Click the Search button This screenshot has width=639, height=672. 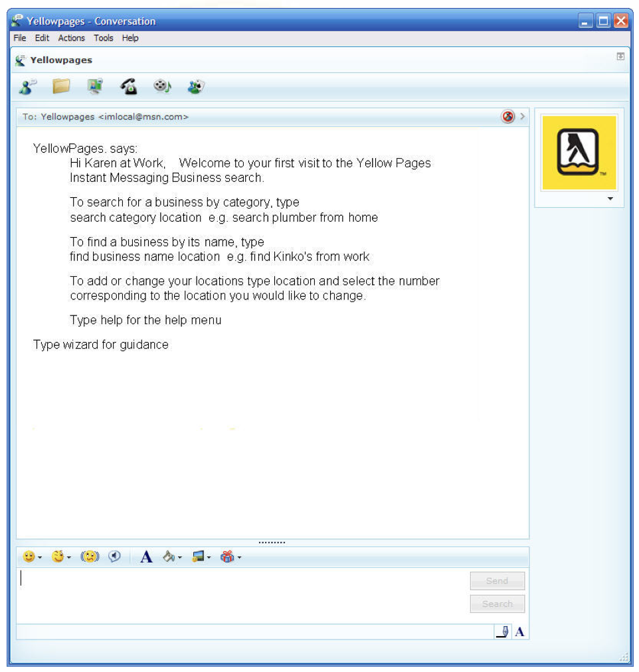497,604
